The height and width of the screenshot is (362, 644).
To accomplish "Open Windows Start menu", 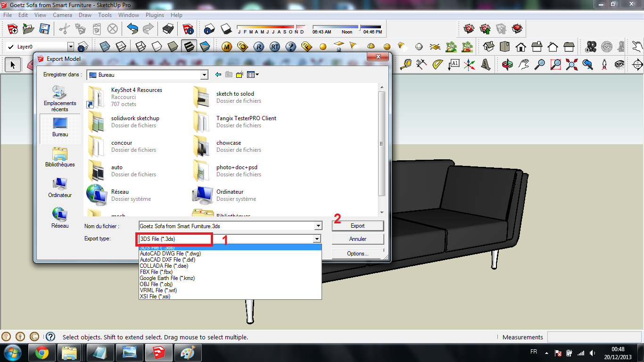I will coord(13,353).
